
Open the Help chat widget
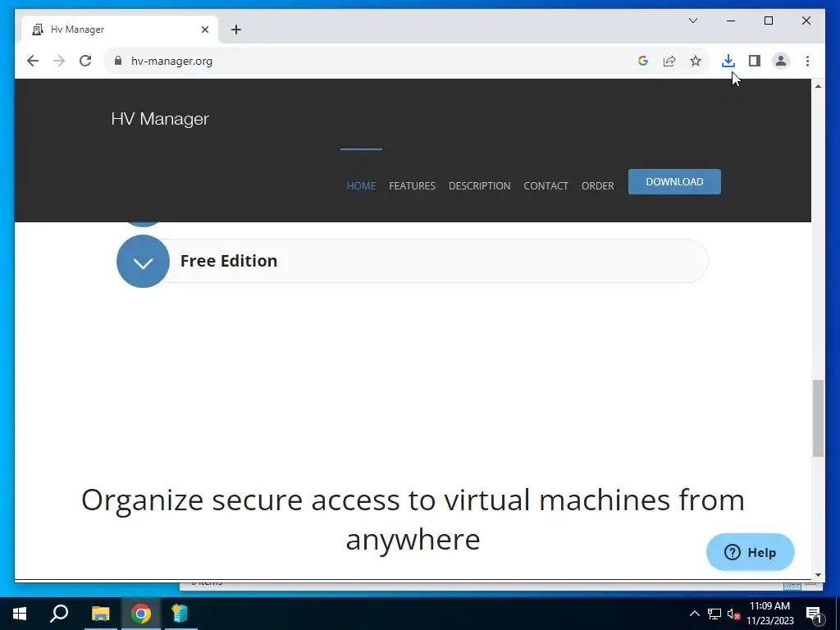(x=750, y=552)
